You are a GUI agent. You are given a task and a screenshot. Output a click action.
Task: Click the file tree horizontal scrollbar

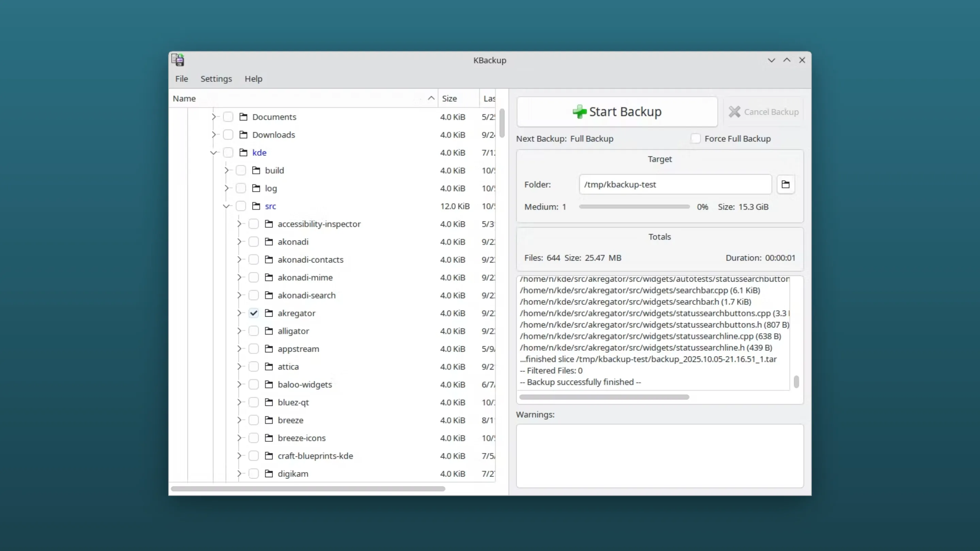pos(308,489)
